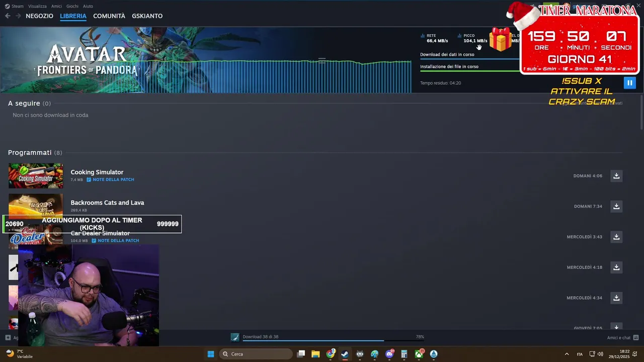The width and height of the screenshot is (644, 362).
Task: Download Backrooms Cats and Lava update now
Action: (x=616, y=206)
